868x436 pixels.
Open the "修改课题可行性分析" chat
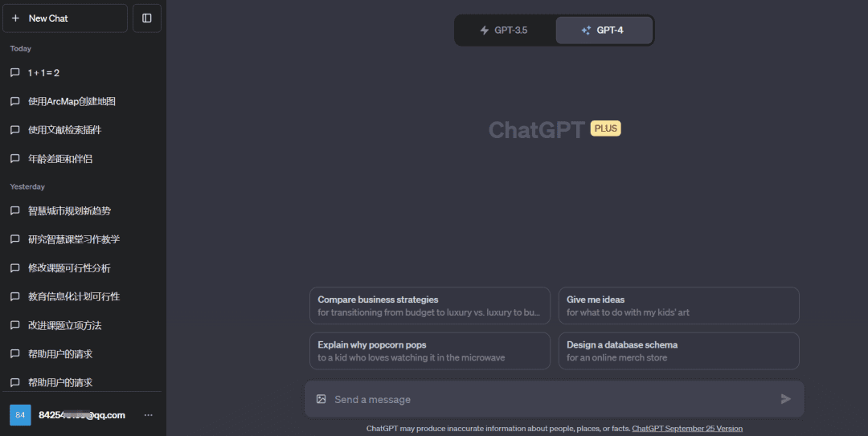coord(82,268)
